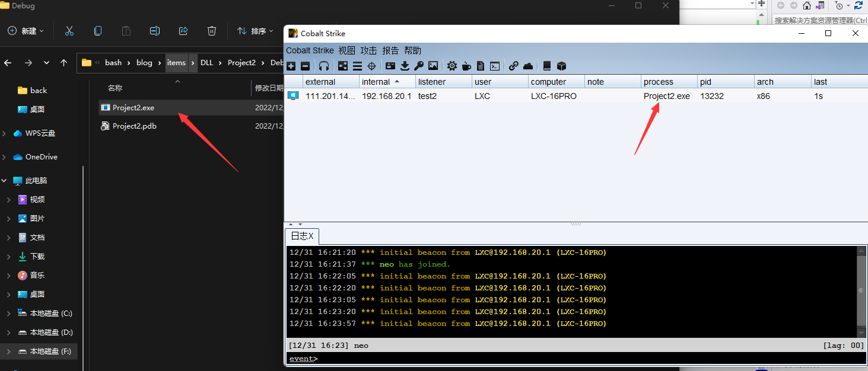Open Keystrokes key icon
868x371 pixels.
[x=419, y=66]
